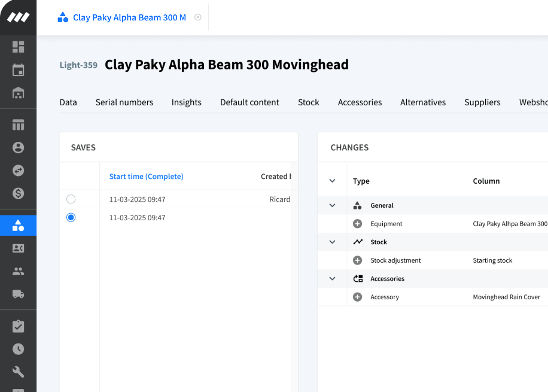548x392 pixels.
Task: Click the Movinghead Rain Cover cell
Action: click(x=506, y=297)
